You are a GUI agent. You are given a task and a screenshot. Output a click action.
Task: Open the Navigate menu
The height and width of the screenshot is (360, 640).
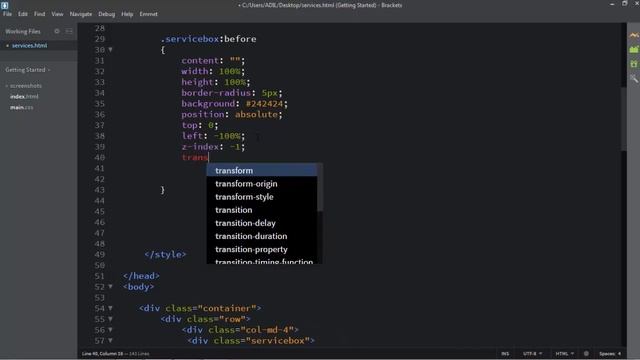81,14
